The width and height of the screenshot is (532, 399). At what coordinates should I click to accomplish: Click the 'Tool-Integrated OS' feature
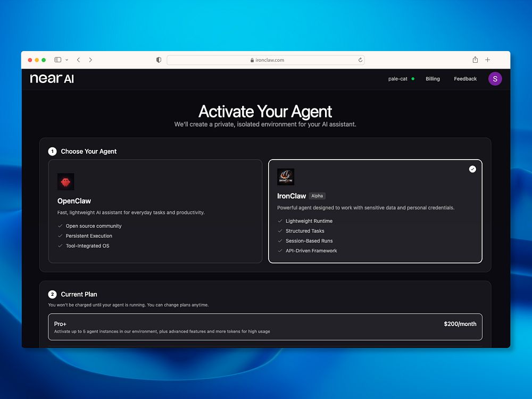(x=88, y=246)
